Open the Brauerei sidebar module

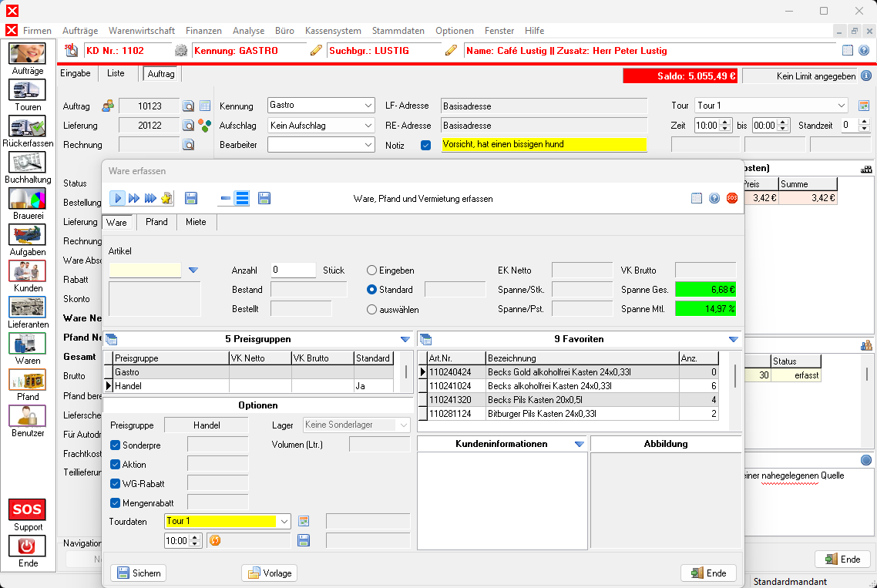coord(28,204)
